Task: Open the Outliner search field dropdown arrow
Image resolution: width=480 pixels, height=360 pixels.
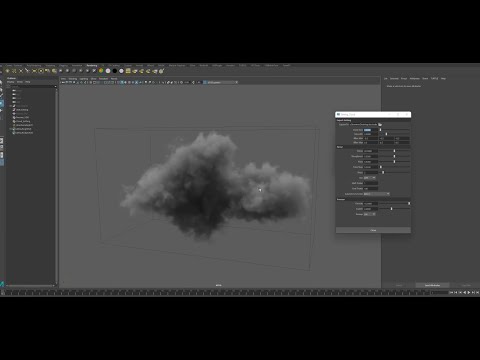Action: click(56, 87)
